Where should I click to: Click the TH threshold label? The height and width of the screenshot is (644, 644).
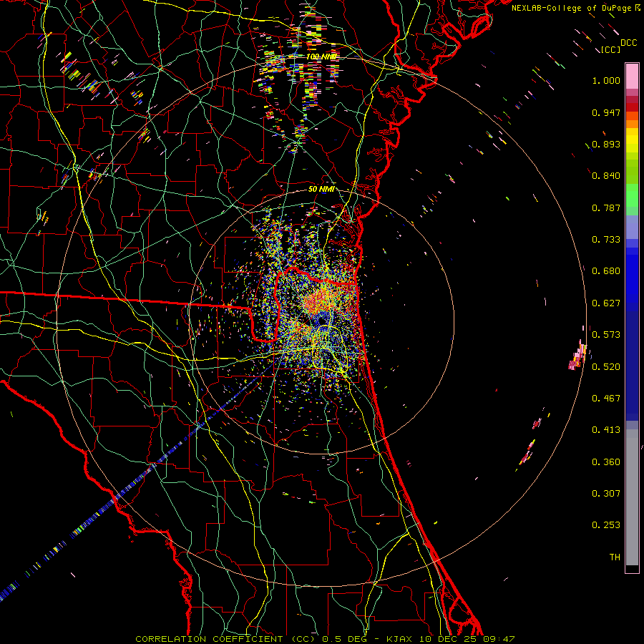tap(615, 557)
